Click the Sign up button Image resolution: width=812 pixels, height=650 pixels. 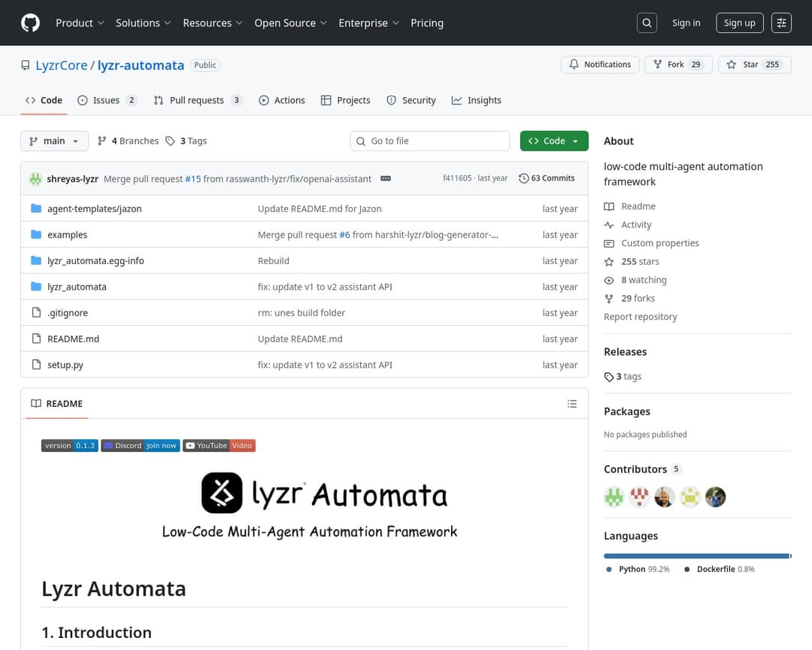[x=739, y=23]
